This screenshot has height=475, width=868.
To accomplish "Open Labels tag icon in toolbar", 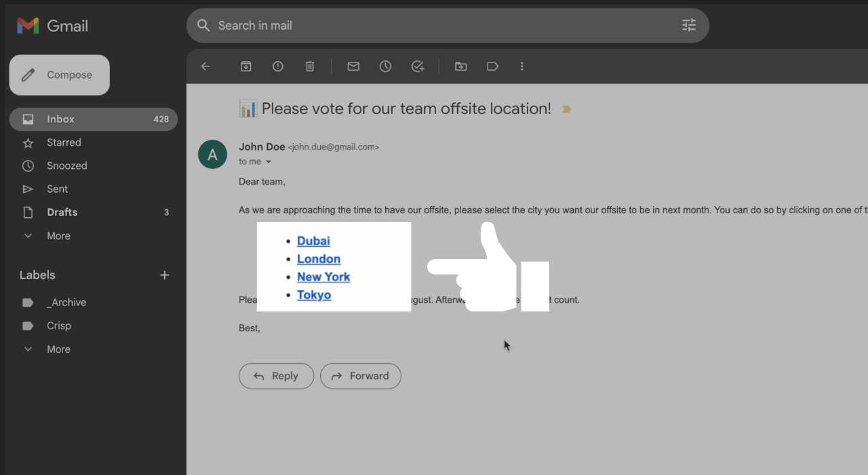I will [x=493, y=66].
